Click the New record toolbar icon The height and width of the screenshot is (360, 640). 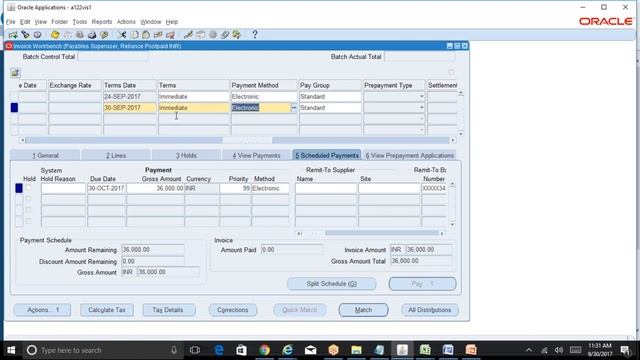(x=13, y=35)
